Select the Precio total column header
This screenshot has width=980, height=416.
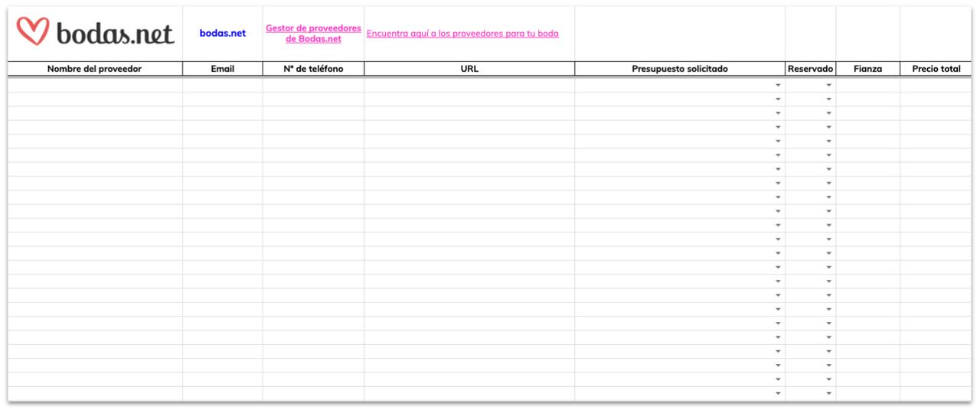pos(936,69)
